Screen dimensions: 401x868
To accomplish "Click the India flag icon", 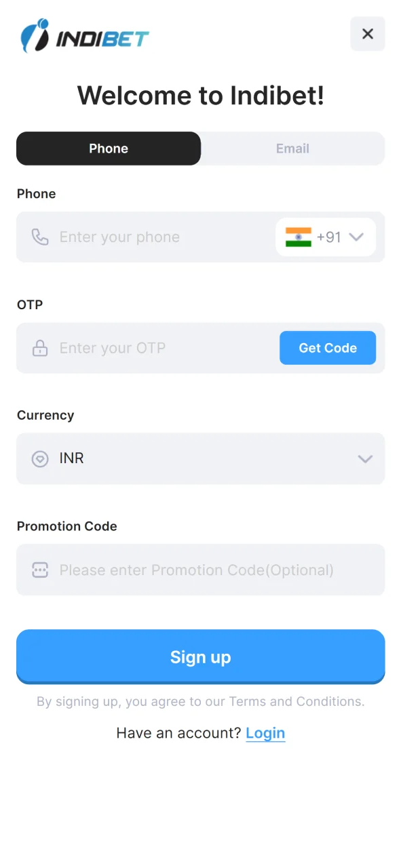I will [x=299, y=237].
